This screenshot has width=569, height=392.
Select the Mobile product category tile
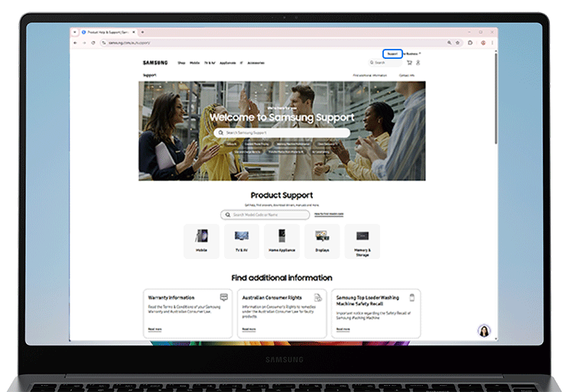click(x=201, y=241)
